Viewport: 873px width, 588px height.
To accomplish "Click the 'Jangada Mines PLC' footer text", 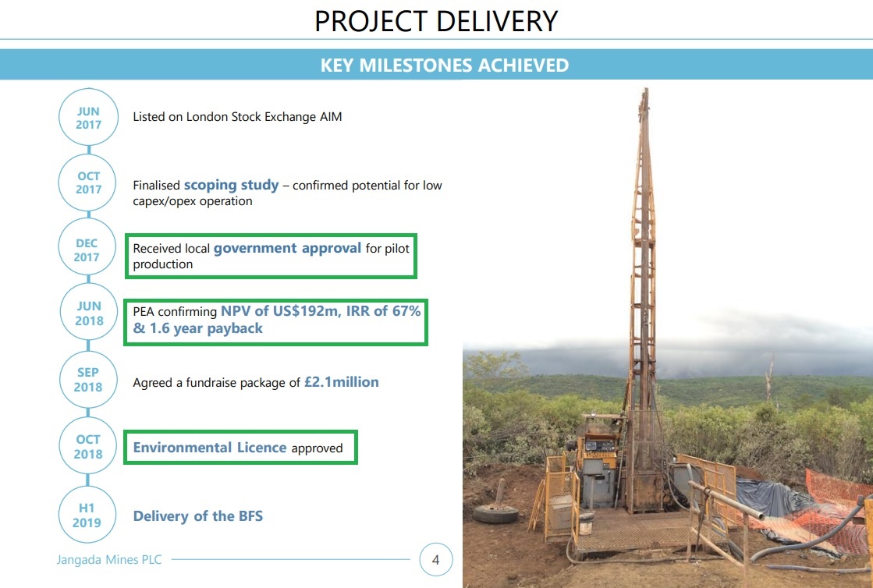I will [109, 560].
